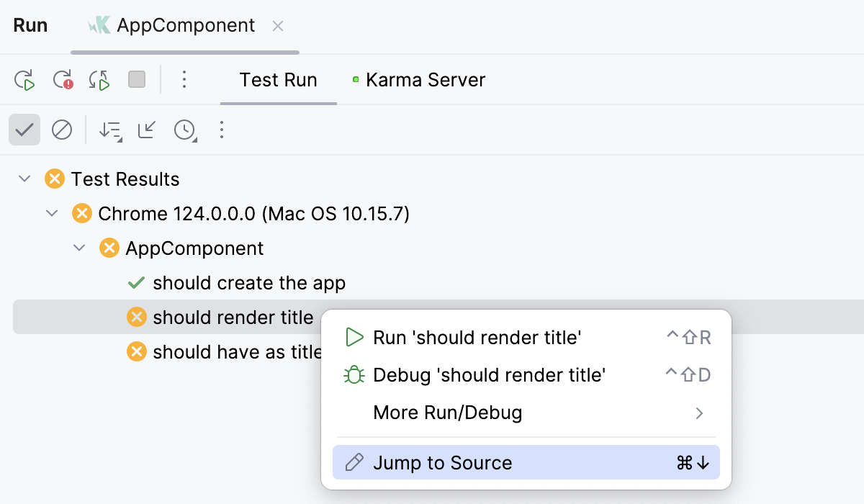The width and height of the screenshot is (864, 504).
Task: Collapse the AppComponent test group
Action: (x=78, y=248)
